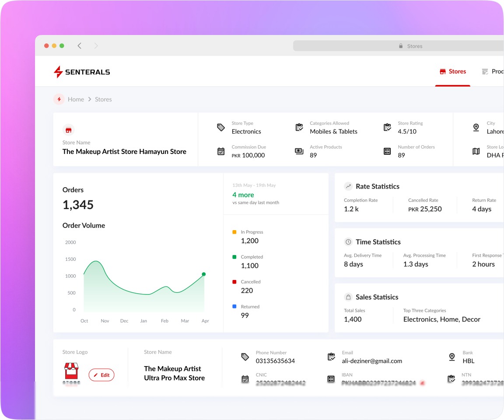Click the orange In Progress legend swatch

(x=234, y=232)
